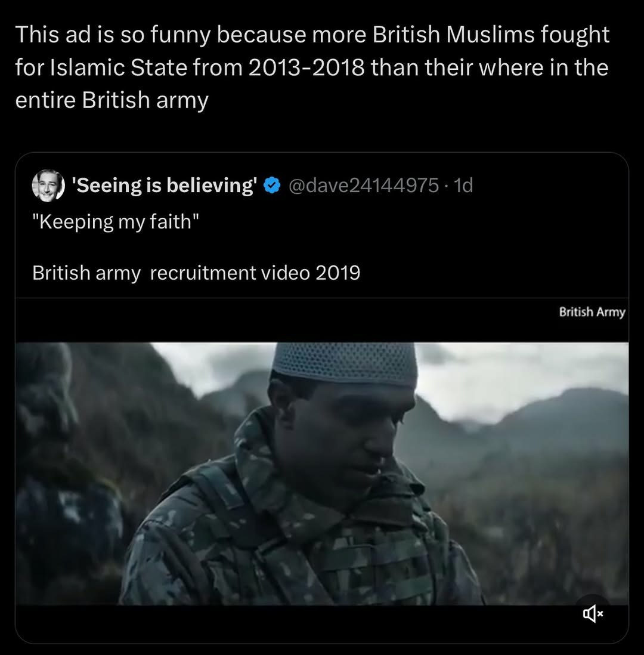Click 'British army recruitment video 2019' caption

tap(196, 273)
